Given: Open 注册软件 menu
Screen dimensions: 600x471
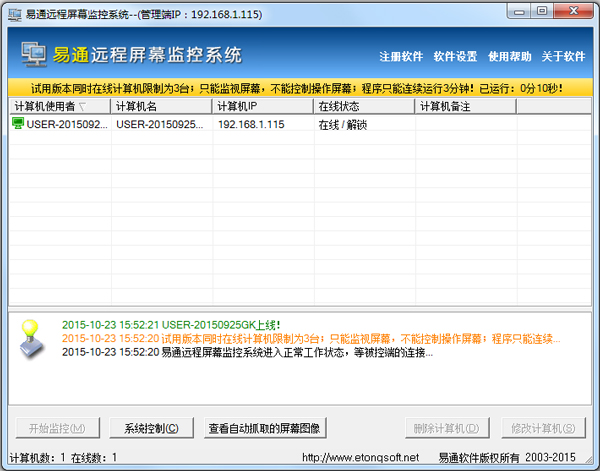Looking at the screenshot, I should pos(400,56).
